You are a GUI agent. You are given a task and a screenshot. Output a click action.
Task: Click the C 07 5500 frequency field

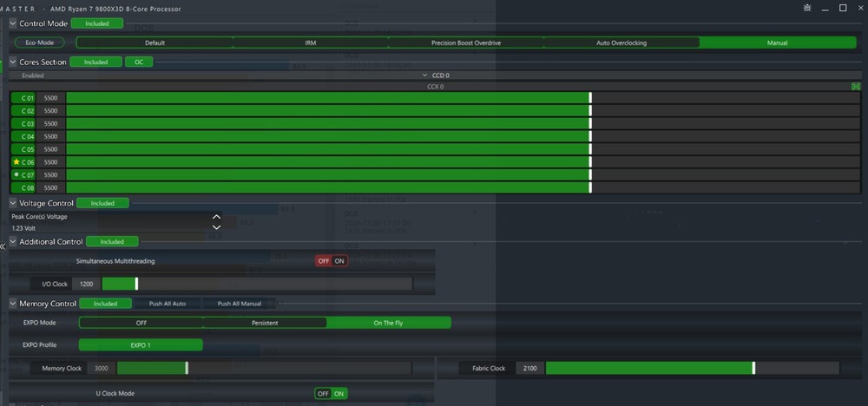pos(51,174)
